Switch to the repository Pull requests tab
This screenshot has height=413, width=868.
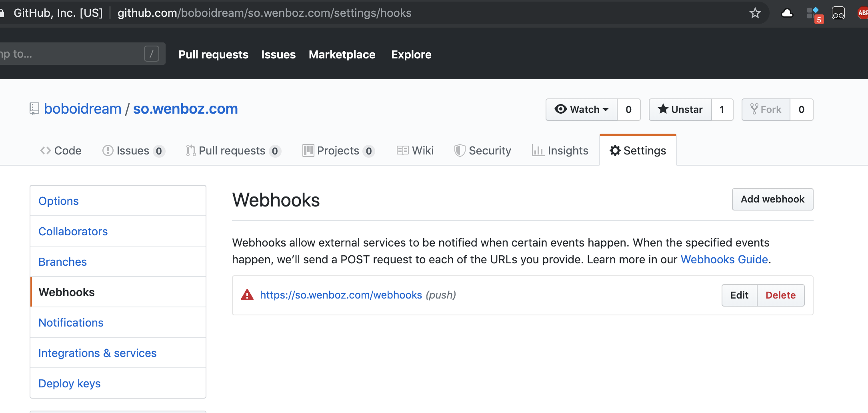[234, 150]
